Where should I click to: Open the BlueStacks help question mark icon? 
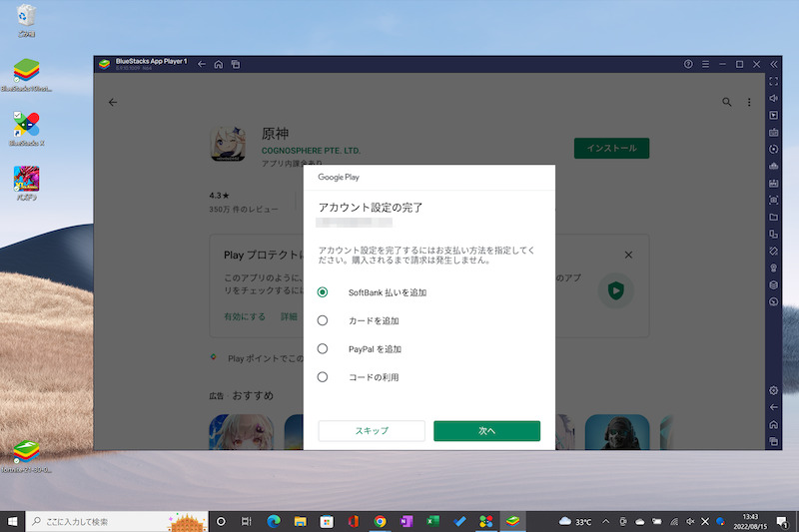[688, 64]
